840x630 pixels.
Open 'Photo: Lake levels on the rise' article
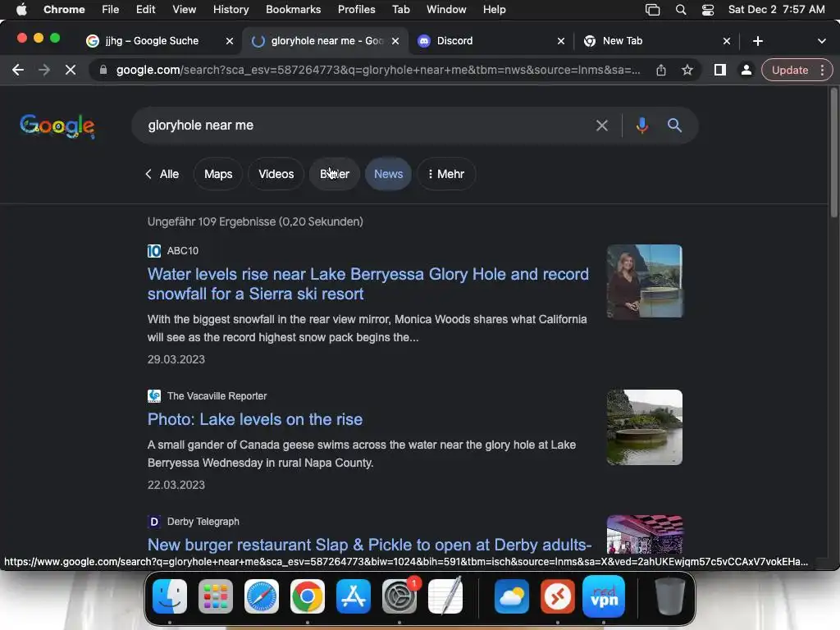(x=255, y=419)
